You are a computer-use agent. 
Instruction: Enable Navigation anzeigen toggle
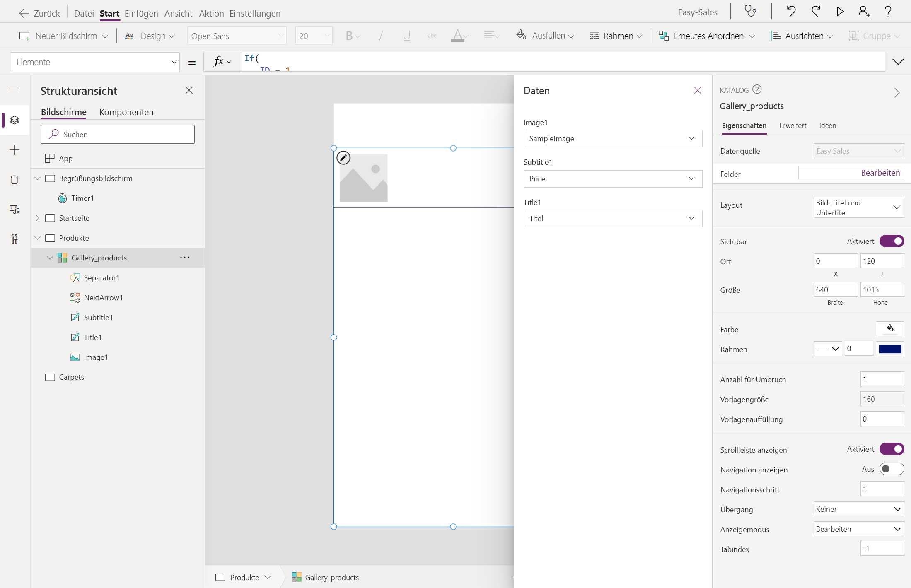pyautogui.click(x=891, y=469)
